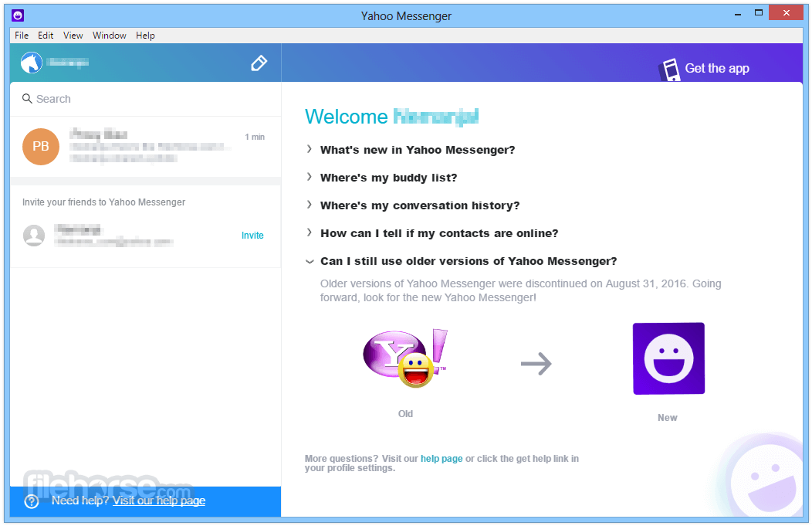This screenshot has width=812, height=526.
Task: Select the conversation marked 1 min
Action: [146, 147]
